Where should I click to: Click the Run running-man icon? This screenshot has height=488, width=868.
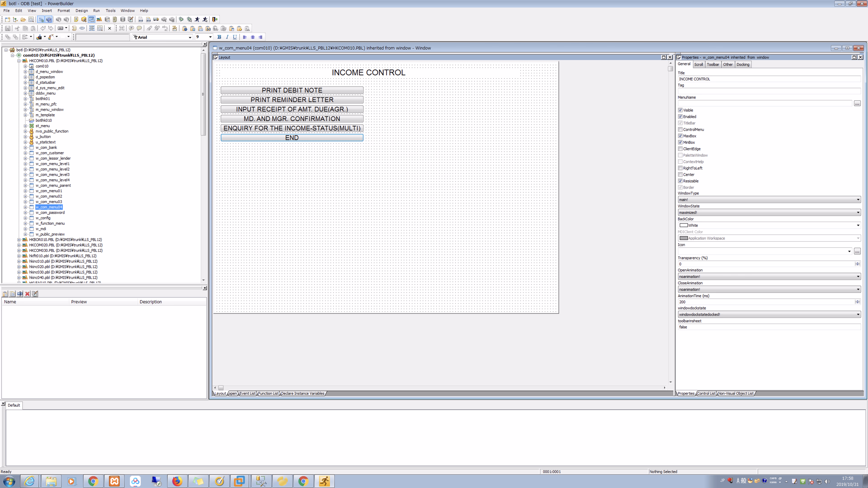pyautogui.click(x=197, y=19)
